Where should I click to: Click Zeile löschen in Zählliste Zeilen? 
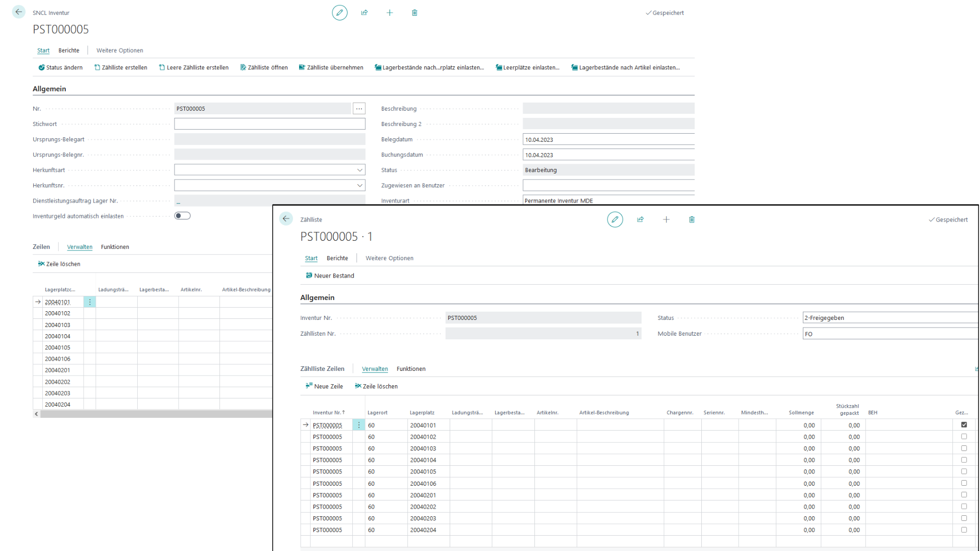point(376,386)
